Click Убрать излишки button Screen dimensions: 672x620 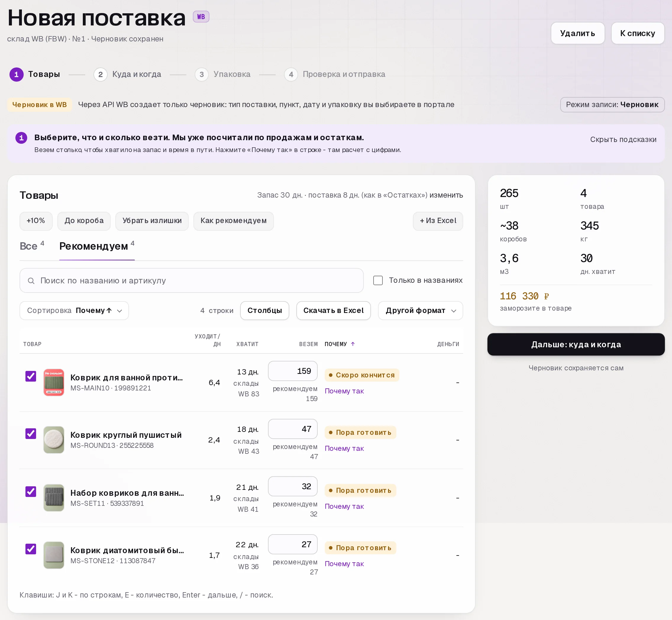click(x=152, y=221)
